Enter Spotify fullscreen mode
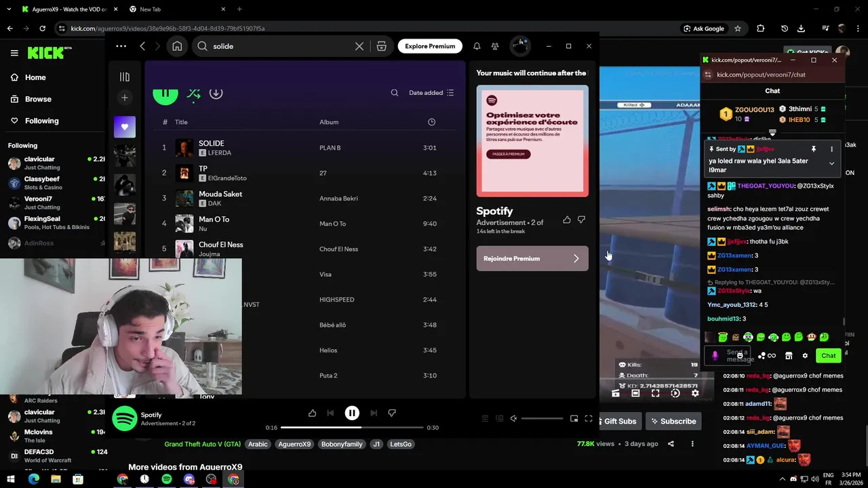868x488 pixels. (589, 418)
